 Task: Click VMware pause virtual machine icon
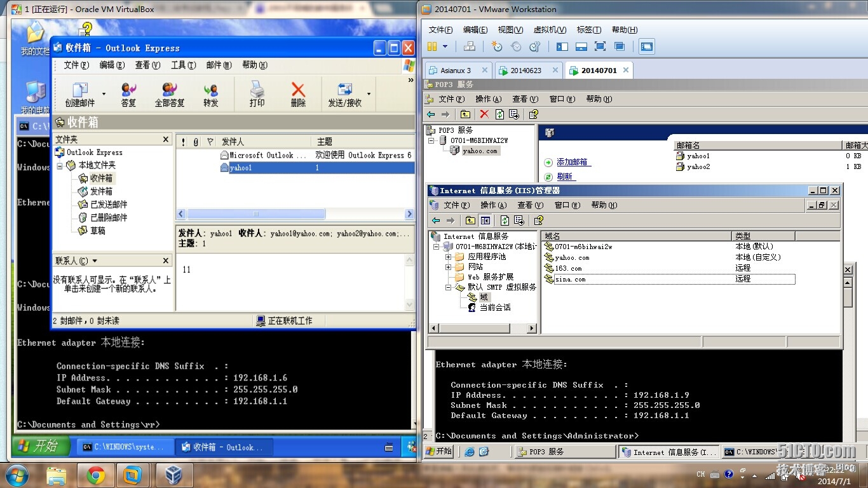point(432,46)
